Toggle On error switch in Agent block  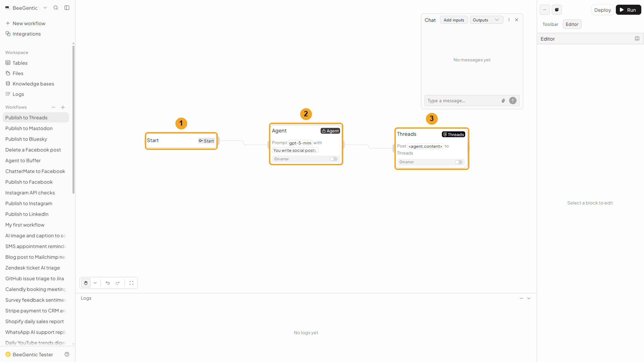tap(334, 159)
